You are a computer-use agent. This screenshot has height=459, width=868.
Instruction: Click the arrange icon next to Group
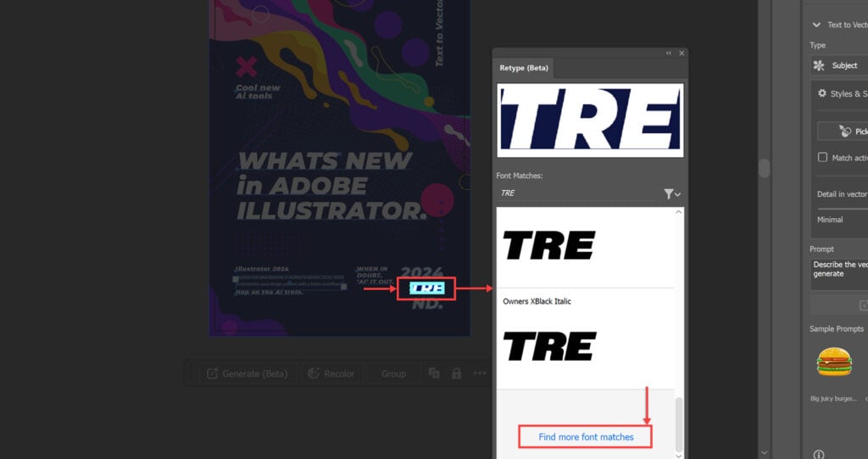(434, 373)
